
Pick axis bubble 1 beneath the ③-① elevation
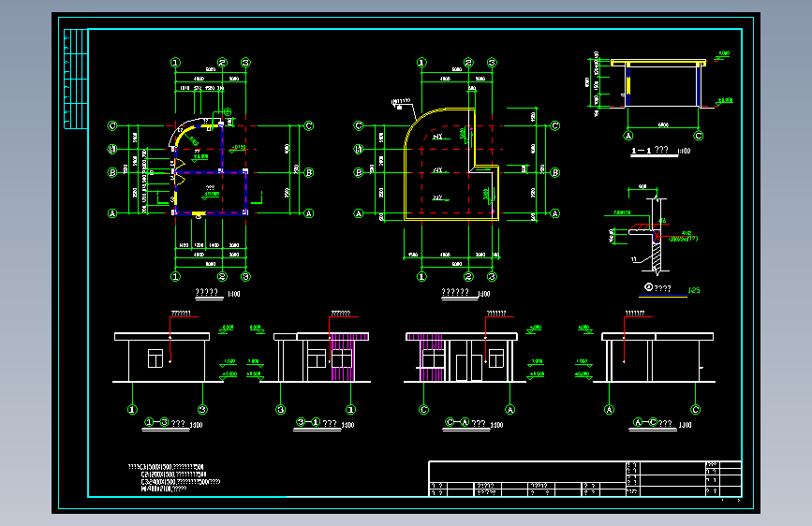click(x=350, y=410)
